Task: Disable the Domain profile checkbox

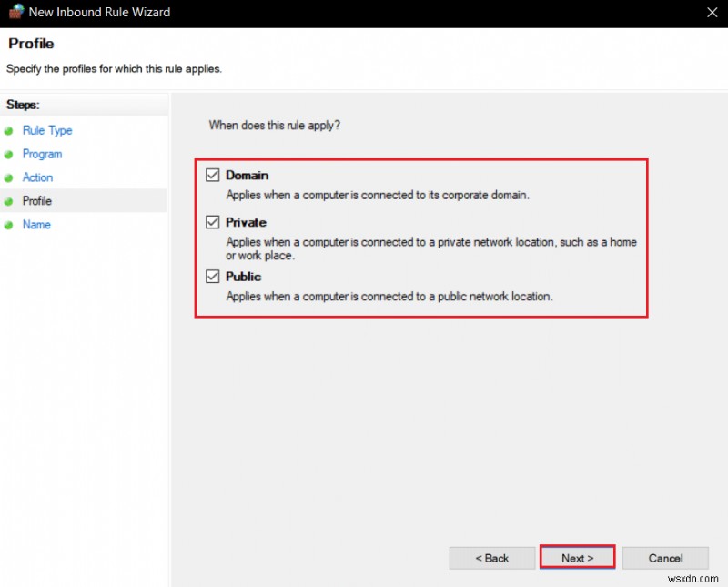Action: (x=214, y=175)
